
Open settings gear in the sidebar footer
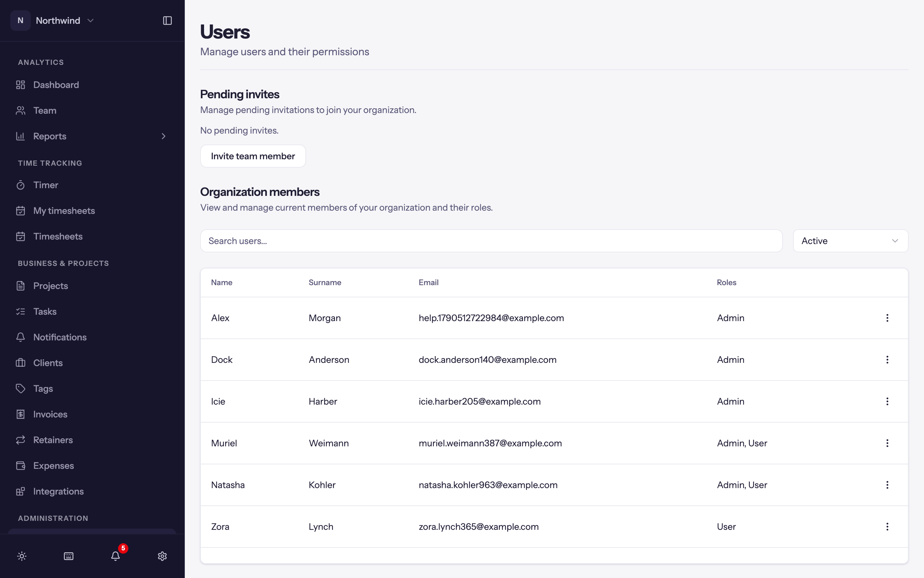(x=162, y=556)
